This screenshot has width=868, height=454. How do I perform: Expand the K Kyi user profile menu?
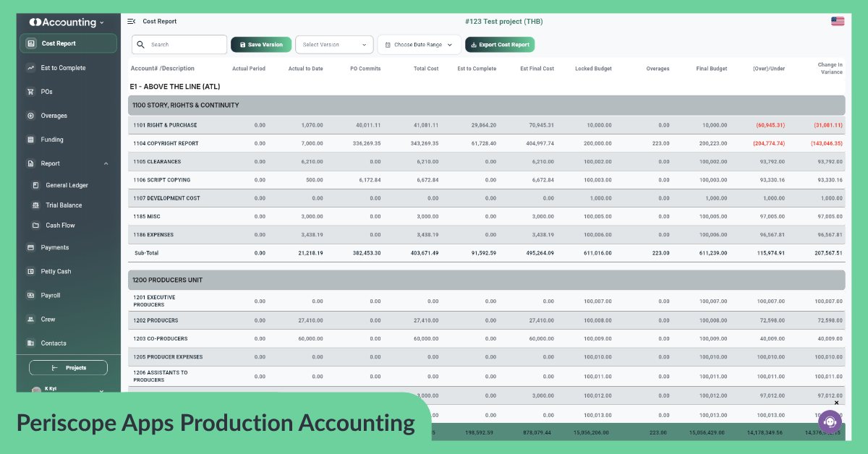101,391
